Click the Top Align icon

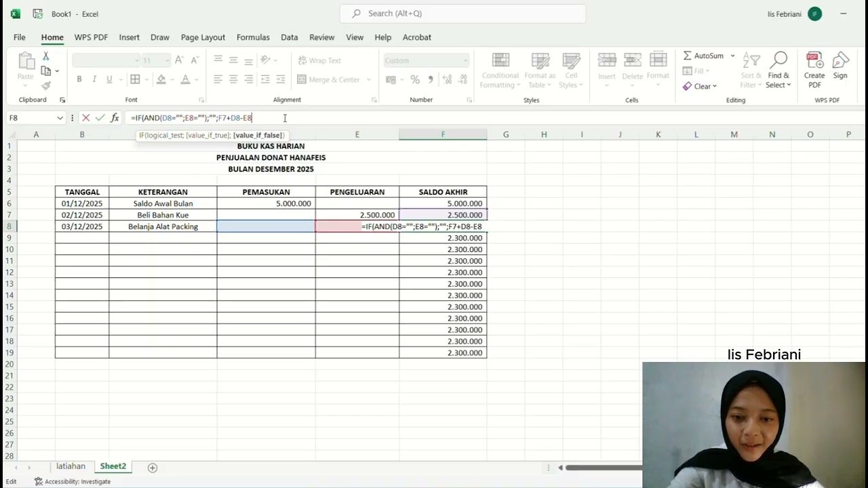pos(218,60)
